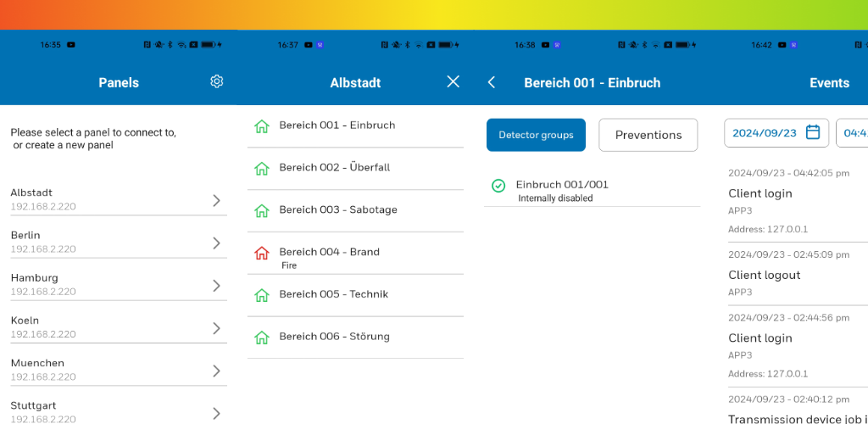Click the red house icon for Brand
The width and height of the screenshot is (868, 424).
[261, 254]
